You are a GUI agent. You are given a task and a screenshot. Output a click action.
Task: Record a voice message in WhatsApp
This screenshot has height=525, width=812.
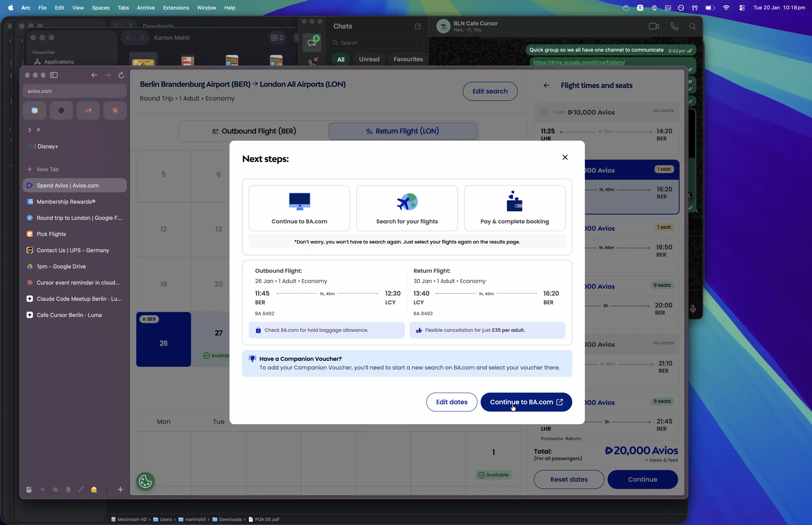coord(693,309)
